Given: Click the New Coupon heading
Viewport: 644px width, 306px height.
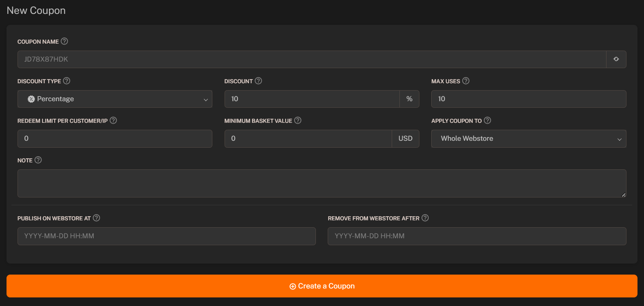Looking at the screenshot, I should 36,11.
